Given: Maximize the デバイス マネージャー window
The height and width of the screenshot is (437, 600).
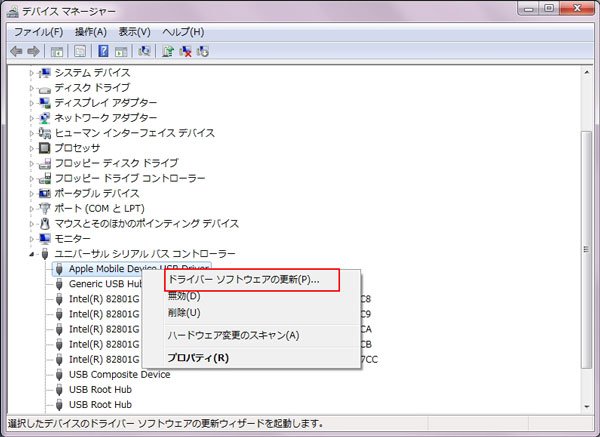Looking at the screenshot, I should tap(549, 8).
